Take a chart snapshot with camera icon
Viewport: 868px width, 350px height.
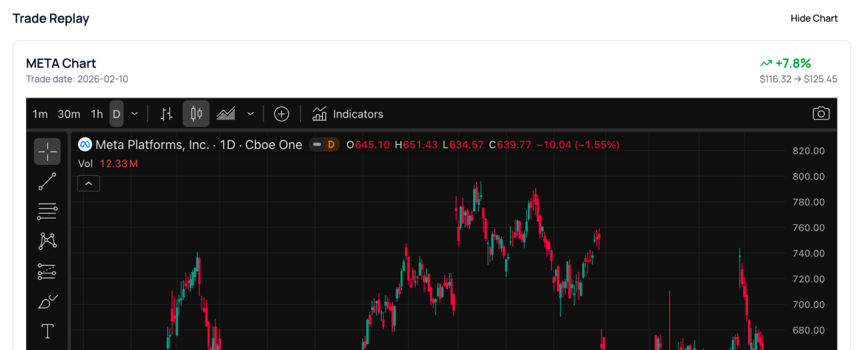(x=821, y=114)
